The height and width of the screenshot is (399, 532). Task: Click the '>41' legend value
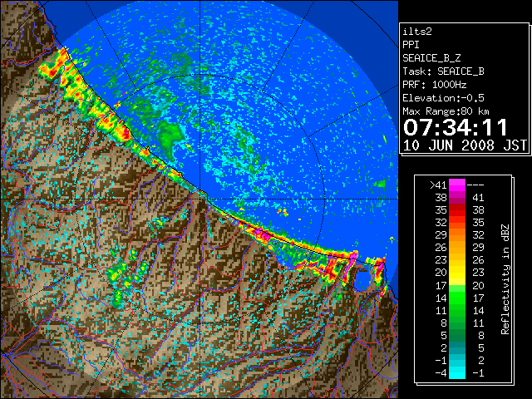coord(438,185)
